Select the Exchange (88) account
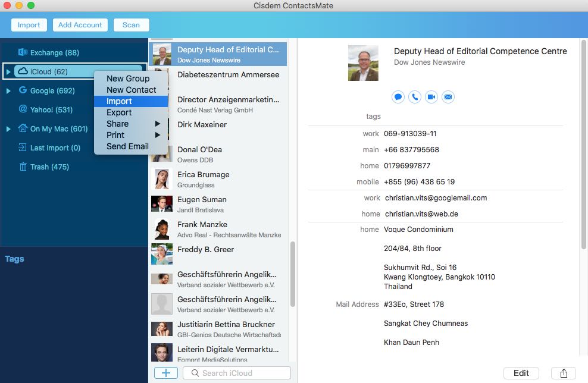The width and height of the screenshot is (588, 383). click(x=55, y=52)
